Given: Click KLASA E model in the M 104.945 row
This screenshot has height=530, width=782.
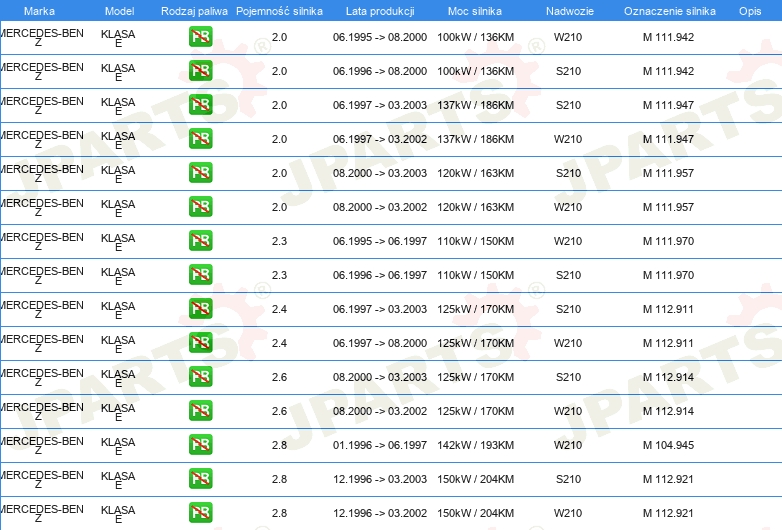Looking at the screenshot, I should point(118,446).
